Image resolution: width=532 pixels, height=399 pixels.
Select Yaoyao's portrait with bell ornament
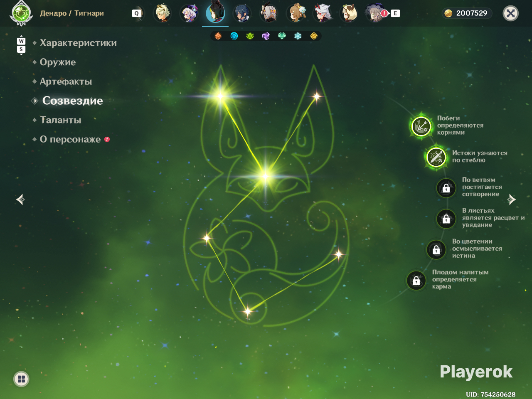pos(296,13)
